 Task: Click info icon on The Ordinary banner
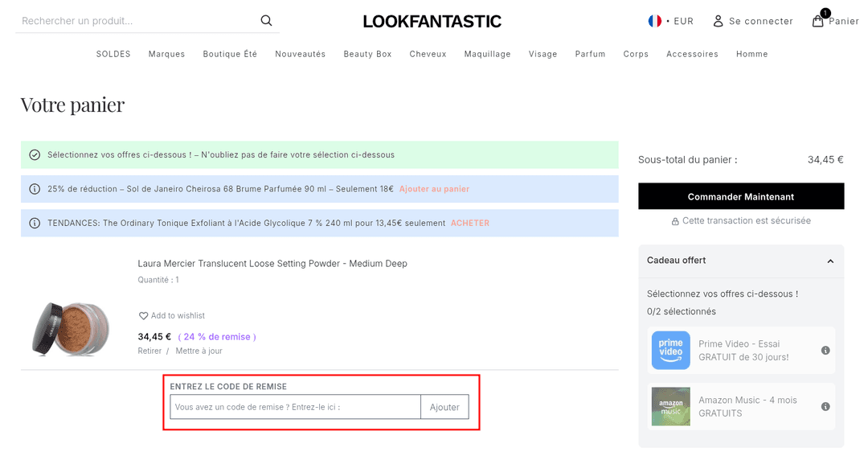pyautogui.click(x=35, y=224)
